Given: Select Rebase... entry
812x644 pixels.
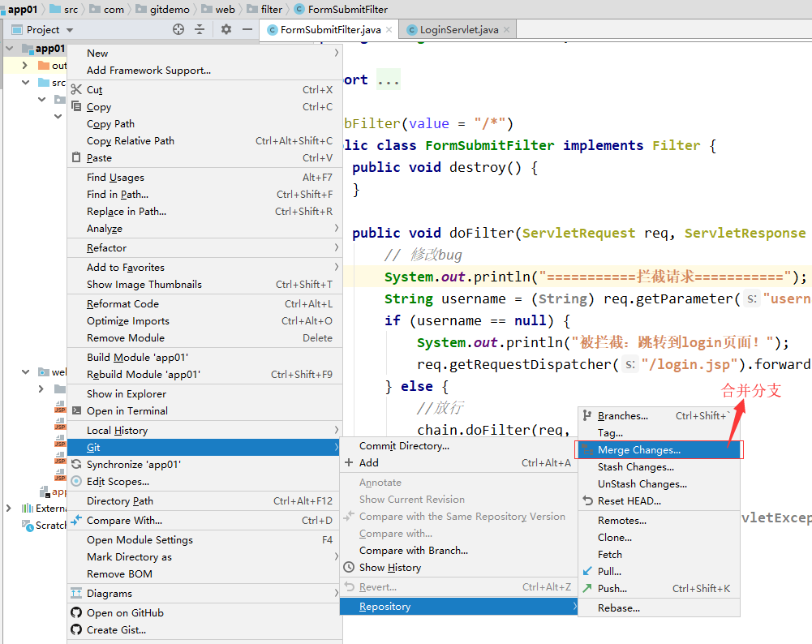Looking at the screenshot, I should [659, 608].
